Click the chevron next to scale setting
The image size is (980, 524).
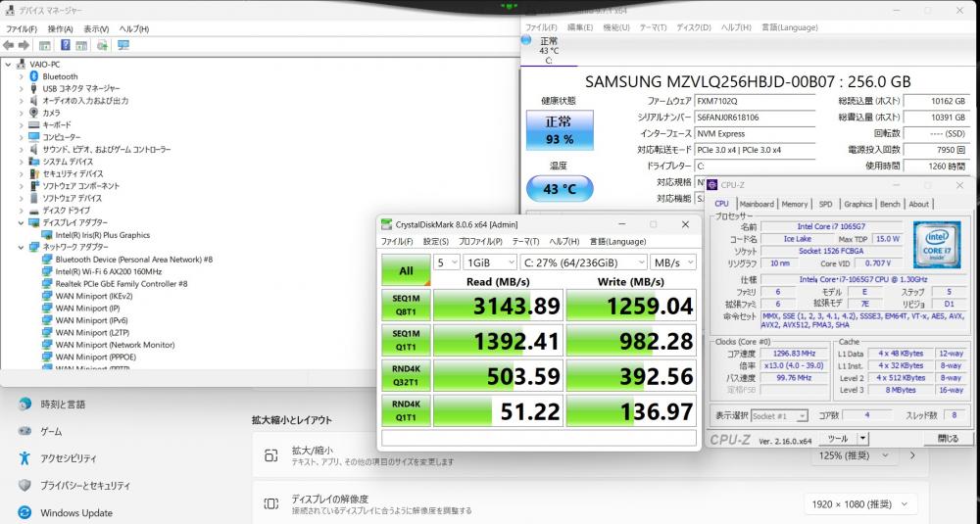[912, 455]
